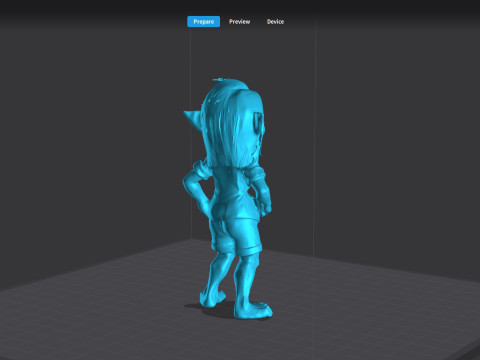Open the Preview tab
Image resolution: width=480 pixels, height=360 pixels.
(239, 22)
